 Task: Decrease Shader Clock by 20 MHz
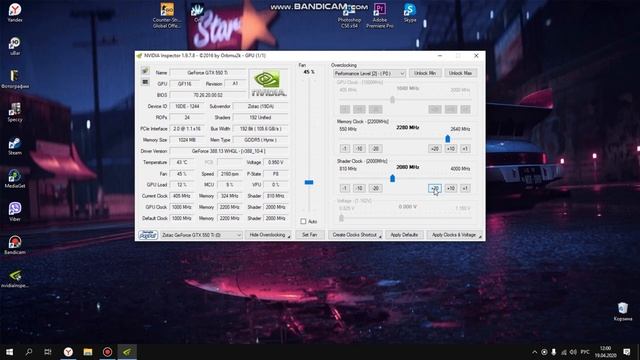(x=376, y=188)
